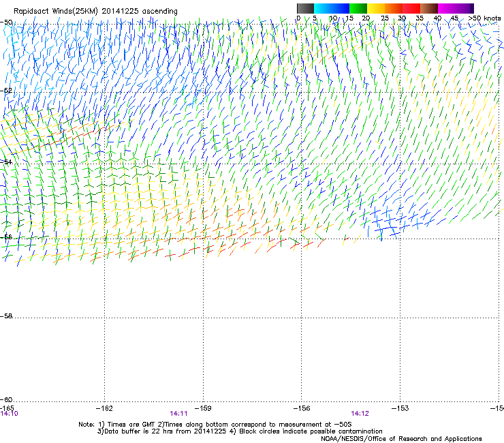Screen dimensions: 504x443
Task: Click the legend tick label 25
Action: 385,18
